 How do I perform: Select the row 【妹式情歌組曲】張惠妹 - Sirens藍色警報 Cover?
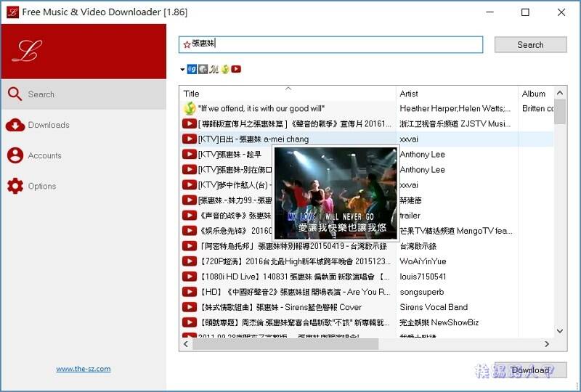pos(367,307)
